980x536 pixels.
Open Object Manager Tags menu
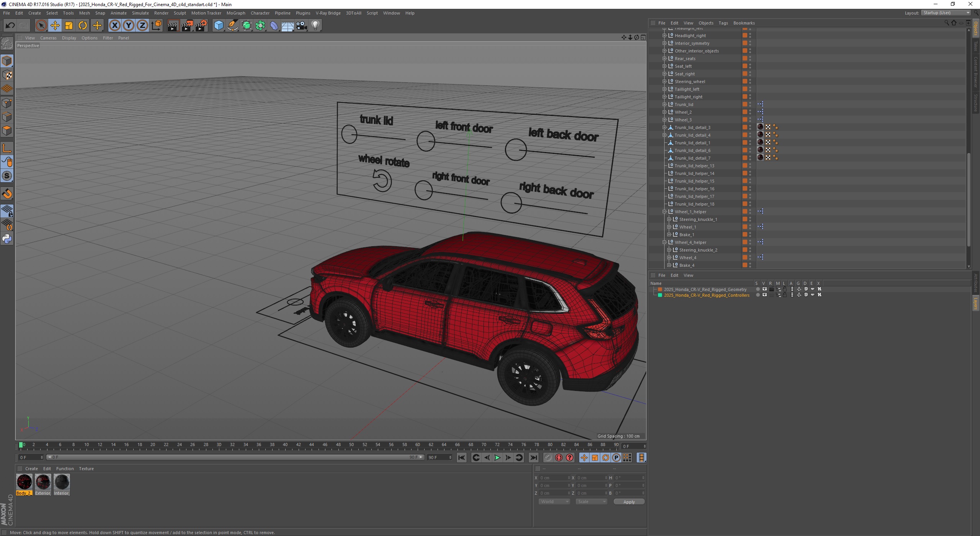723,23
